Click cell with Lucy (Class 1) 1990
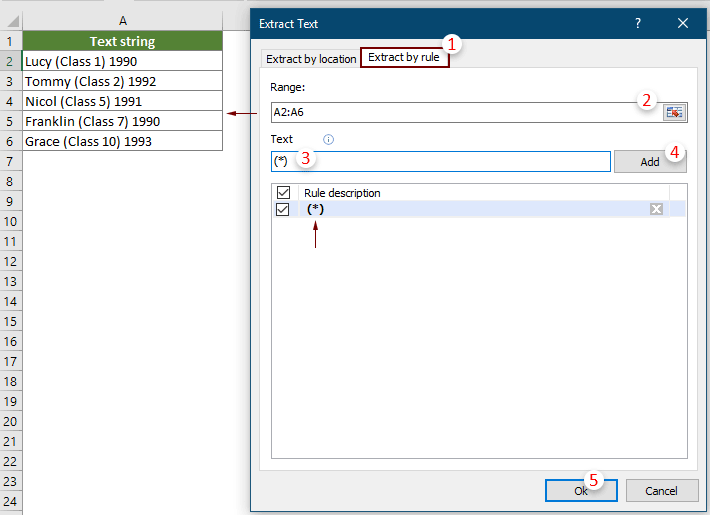The image size is (710, 515). coord(122,61)
